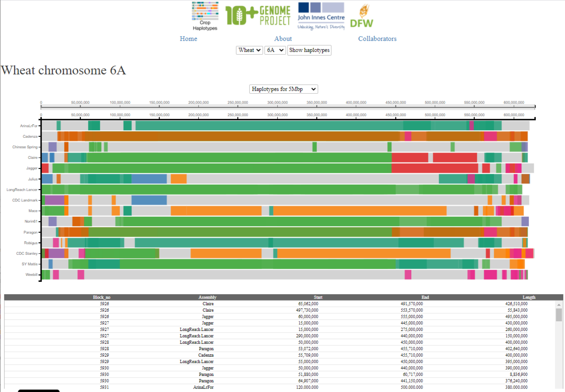Click LongReach Lancer row with length 260,000,000
This screenshot has height=392, width=565.
coord(280,329)
